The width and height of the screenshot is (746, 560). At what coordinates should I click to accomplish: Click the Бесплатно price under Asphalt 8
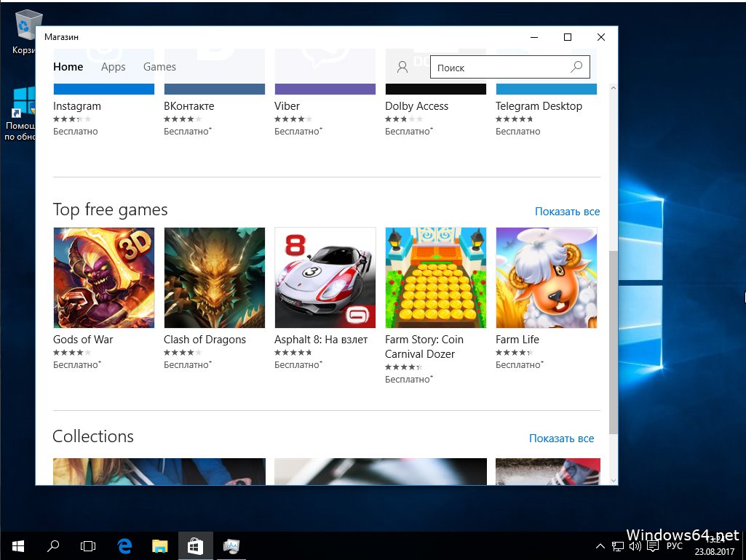click(298, 364)
